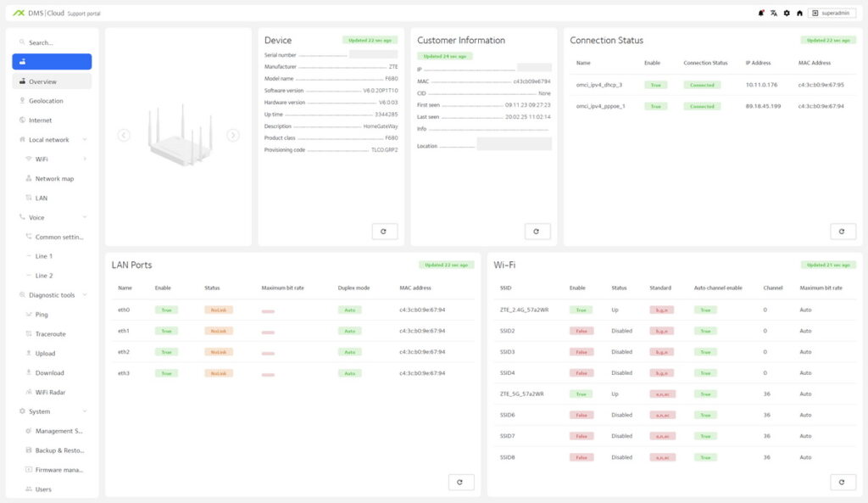Launch WiFi Radar from the sidebar
Screen dimensions: 868x503
click(52, 392)
